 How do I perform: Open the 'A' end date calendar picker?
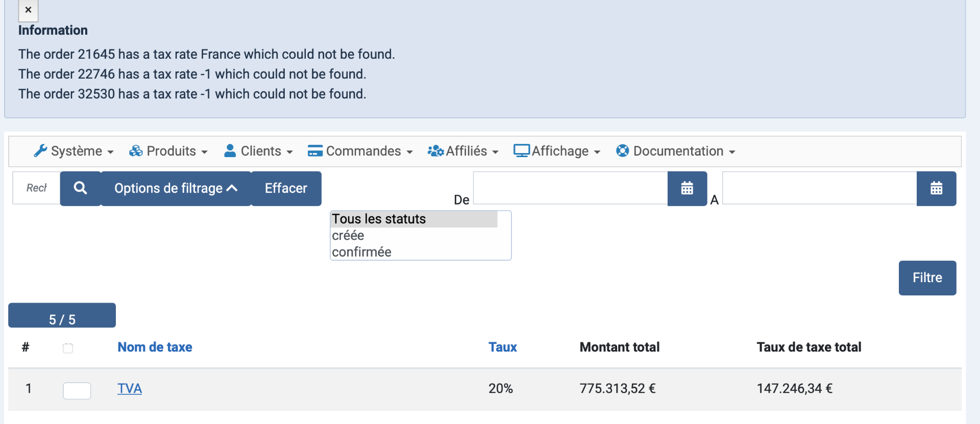click(936, 188)
